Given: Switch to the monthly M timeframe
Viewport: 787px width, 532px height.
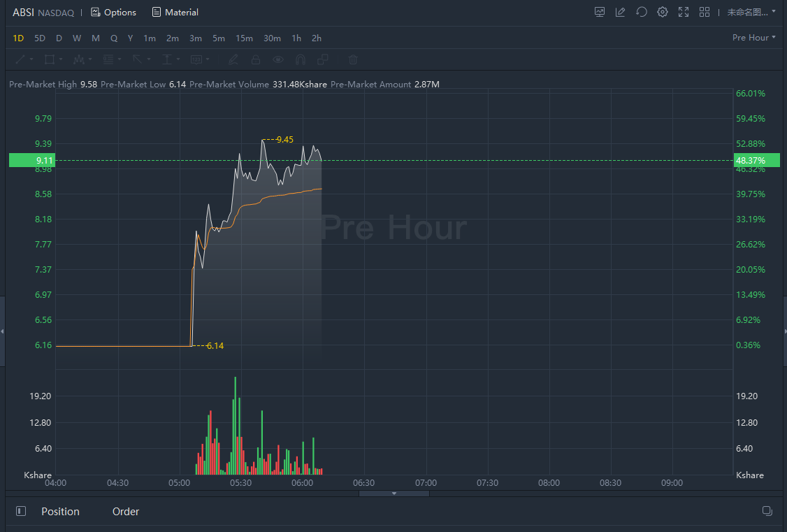Looking at the screenshot, I should 95,38.
